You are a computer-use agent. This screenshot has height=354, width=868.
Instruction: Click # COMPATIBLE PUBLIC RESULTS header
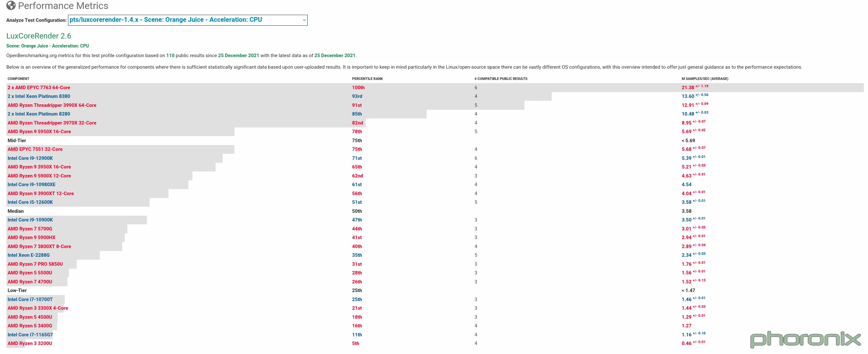pyautogui.click(x=501, y=79)
